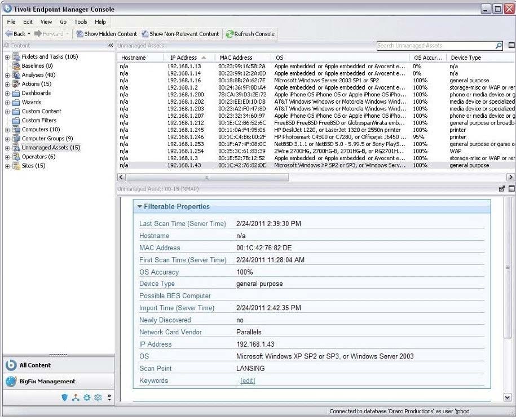Click the horizontal scrollbar thumb of list
The image size is (516, 420).
coord(208,177)
